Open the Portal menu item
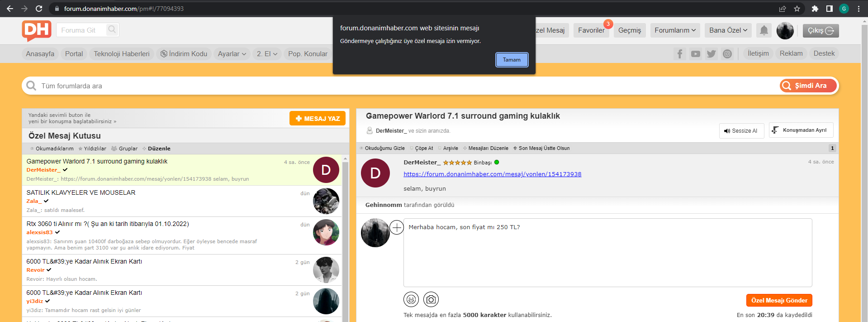The height and width of the screenshot is (322, 868). (74, 54)
